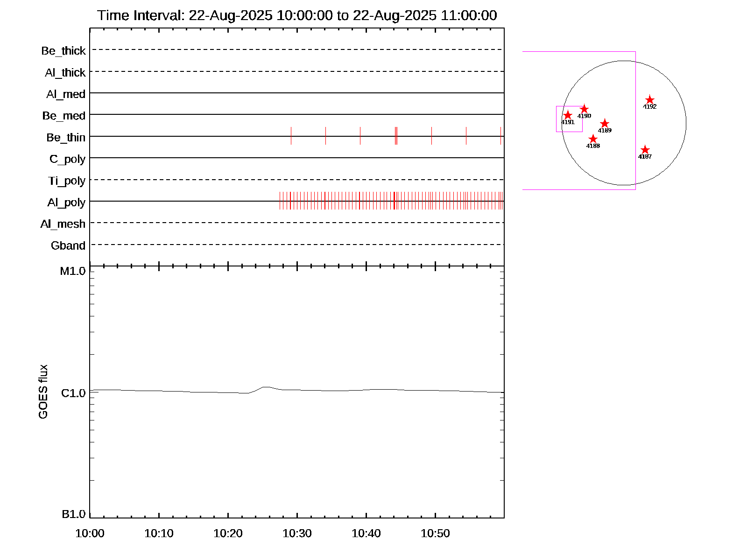Pick the red star above label 4188

(593, 139)
